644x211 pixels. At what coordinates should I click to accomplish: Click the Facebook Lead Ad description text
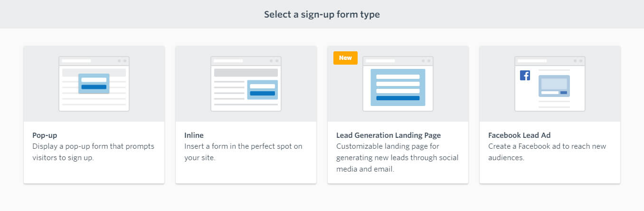point(547,152)
